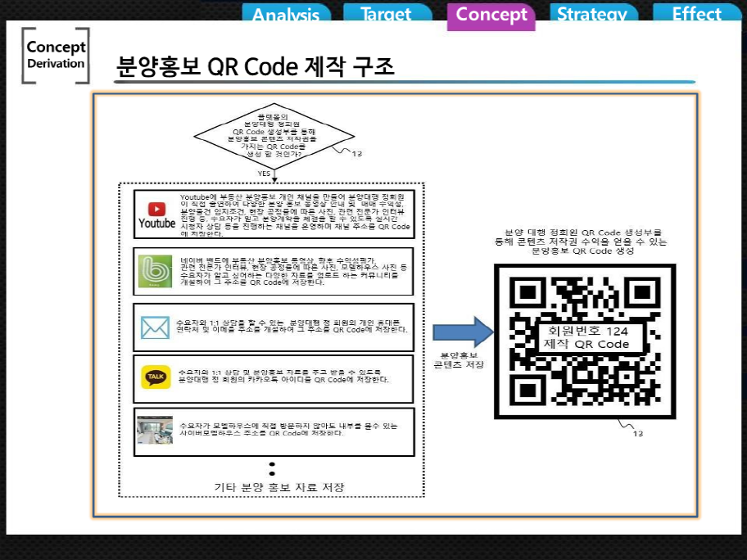Click the '기타 분양 홍보 자료 저장' caption

tap(278, 487)
